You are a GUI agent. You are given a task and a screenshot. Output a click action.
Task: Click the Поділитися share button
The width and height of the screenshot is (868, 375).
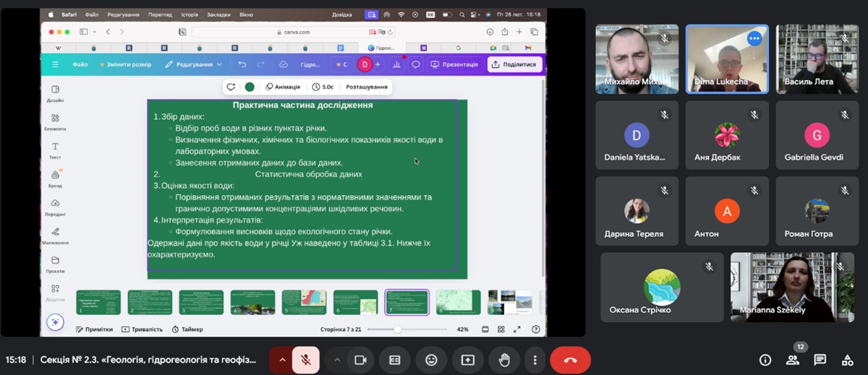pyautogui.click(x=514, y=64)
